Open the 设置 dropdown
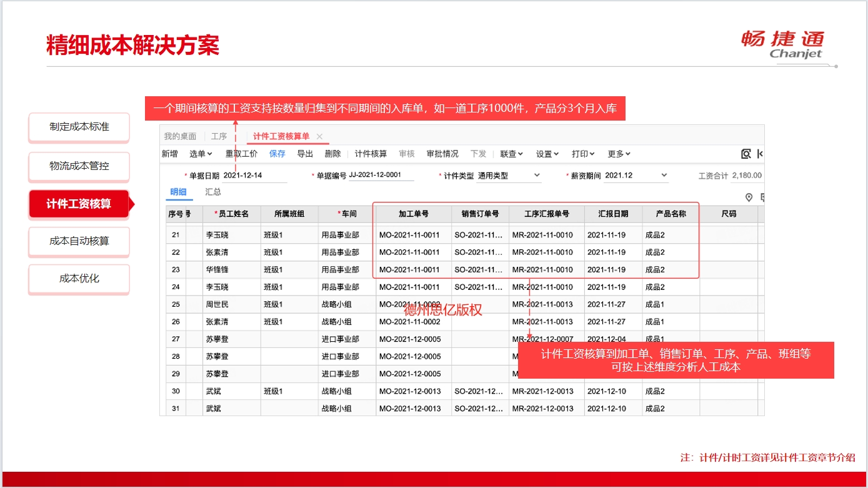 pyautogui.click(x=547, y=154)
